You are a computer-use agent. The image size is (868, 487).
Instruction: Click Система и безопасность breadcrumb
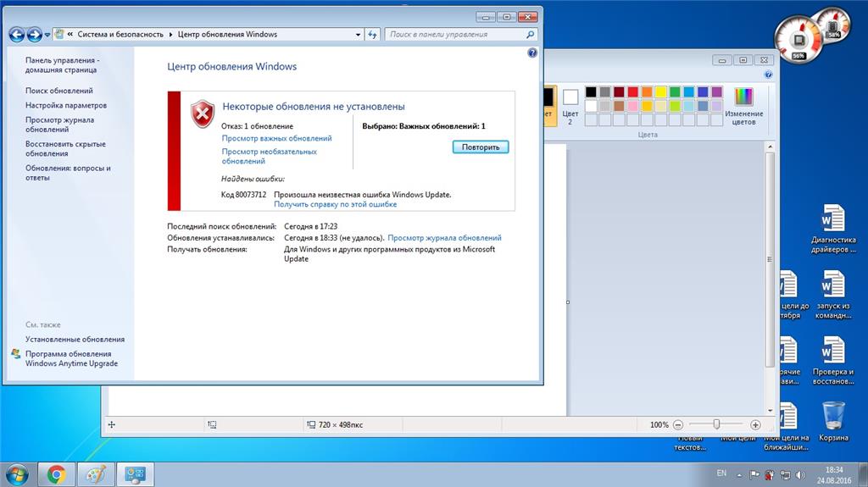coord(120,35)
